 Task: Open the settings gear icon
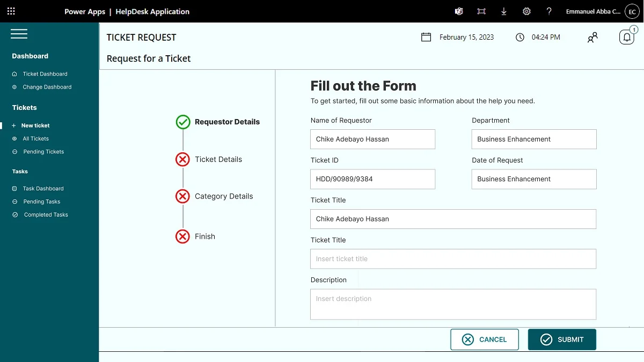(526, 11)
